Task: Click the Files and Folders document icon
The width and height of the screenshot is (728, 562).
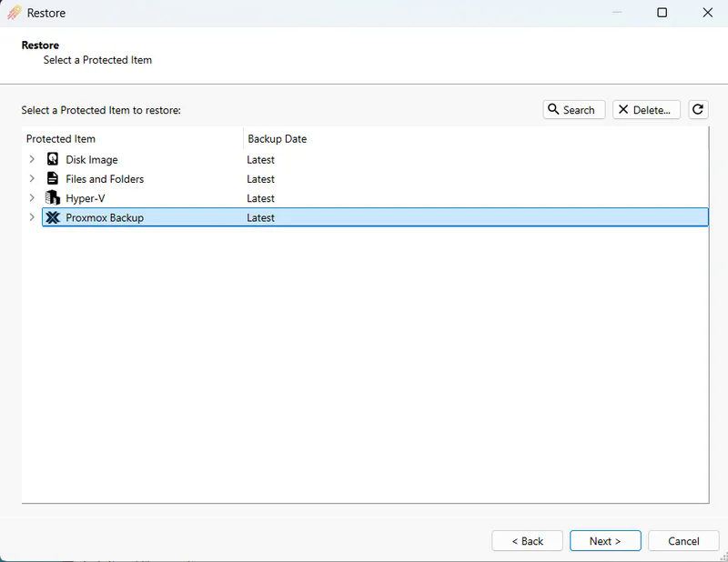Action: pyautogui.click(x=53, y=178)
